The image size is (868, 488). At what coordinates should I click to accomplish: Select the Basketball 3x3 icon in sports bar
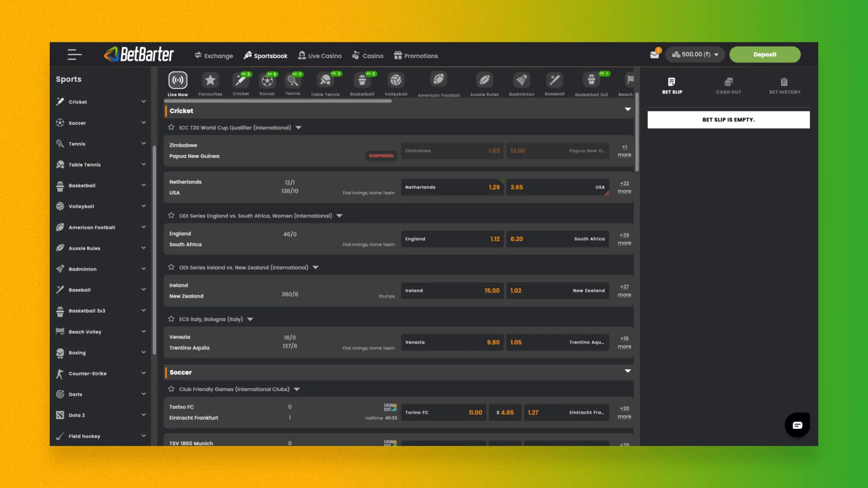591,80
